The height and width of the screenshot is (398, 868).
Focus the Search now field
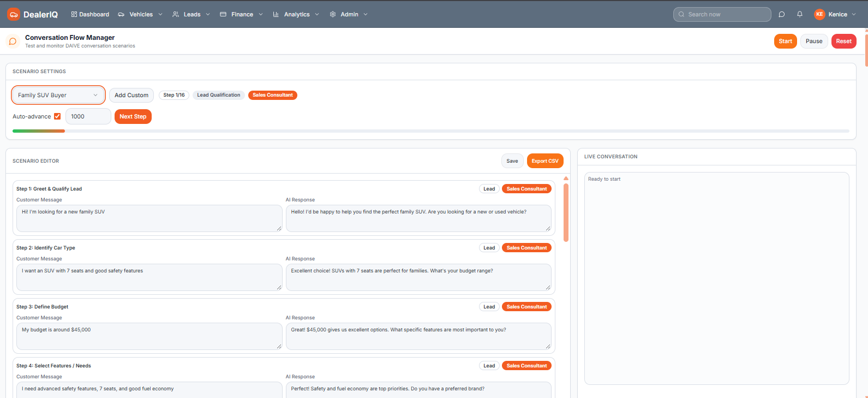click(722, 14)
